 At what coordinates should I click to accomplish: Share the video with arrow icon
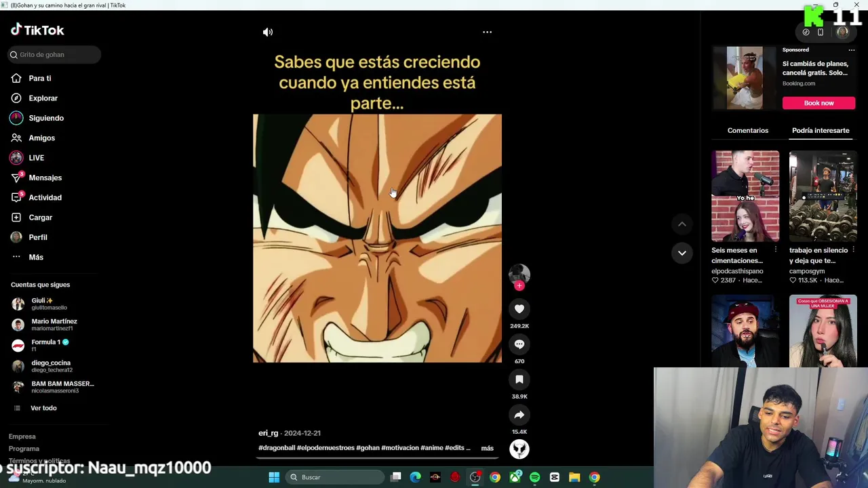(519, 415)
